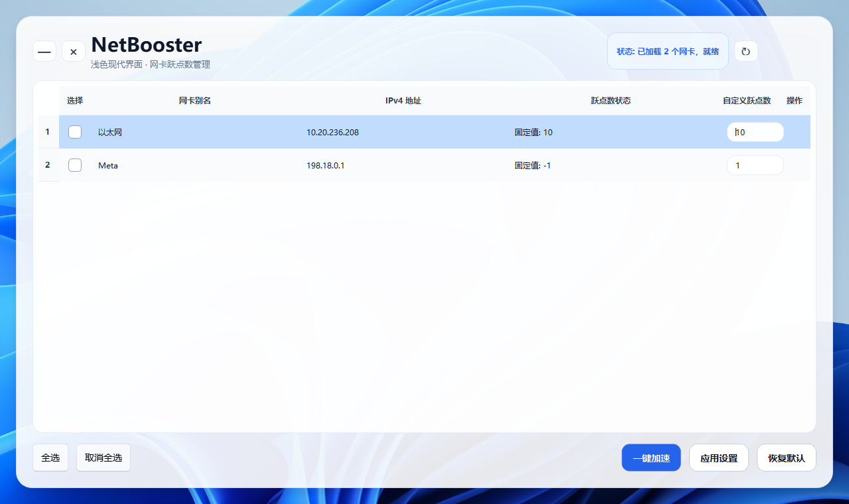Select the adapter name 以太网
849x504 pixels.
110,132
